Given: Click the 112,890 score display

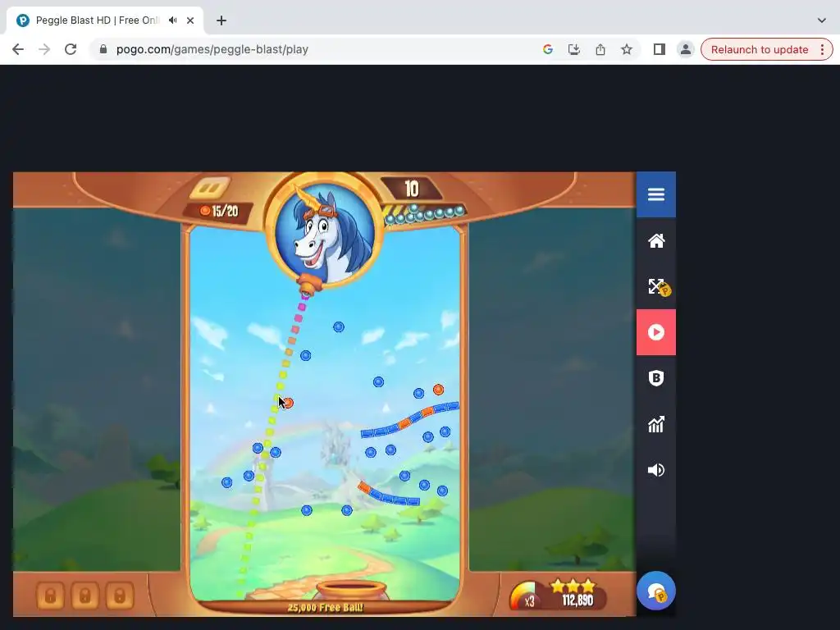Looking at the screenshot, I should (577, 600).
